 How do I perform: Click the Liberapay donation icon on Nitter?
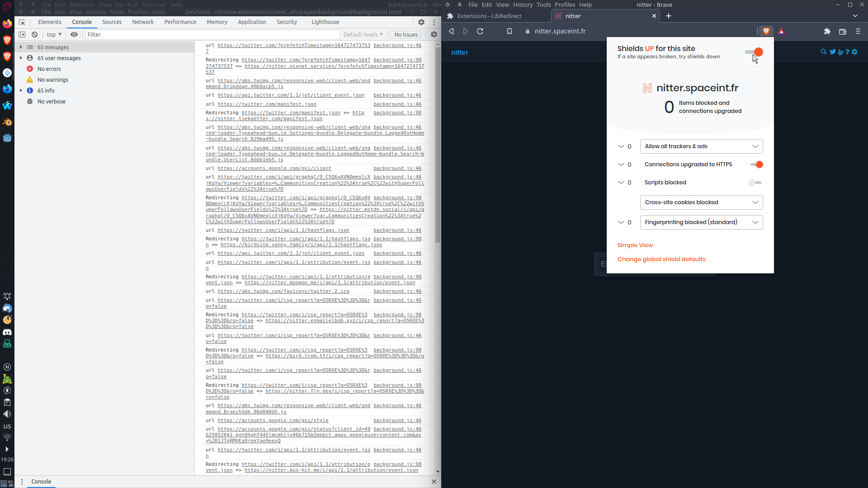point(840,52)
